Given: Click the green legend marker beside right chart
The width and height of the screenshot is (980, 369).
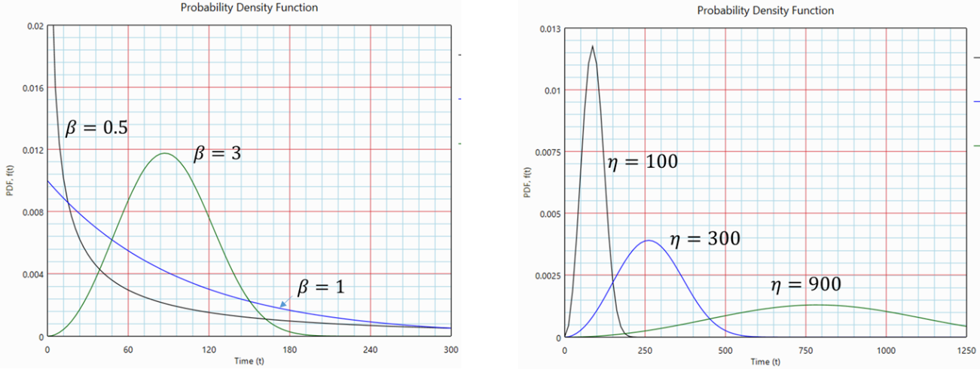Looking at the screenshot, I should tap(976, 145).
